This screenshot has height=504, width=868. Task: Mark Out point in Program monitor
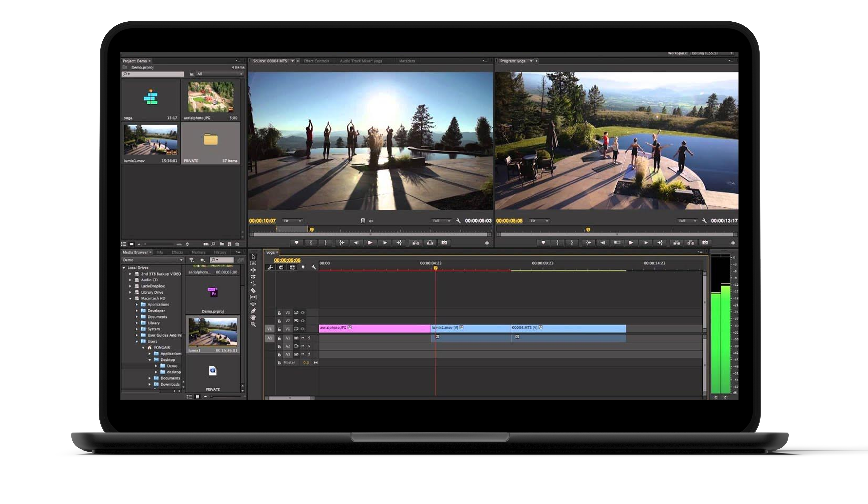572,243
